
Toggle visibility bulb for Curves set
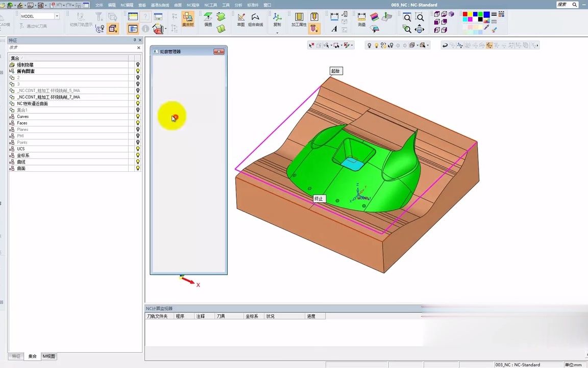tap(137, 117)
